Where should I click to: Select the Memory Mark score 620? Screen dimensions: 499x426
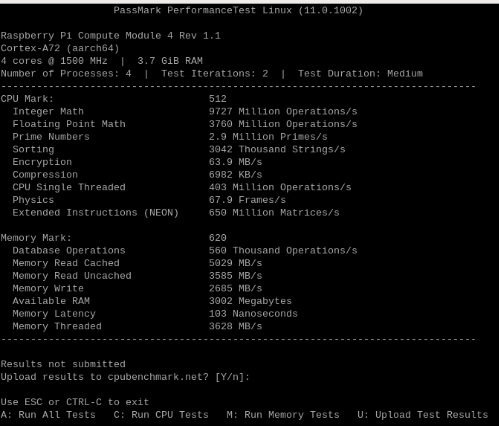click(x=218, y=238)
